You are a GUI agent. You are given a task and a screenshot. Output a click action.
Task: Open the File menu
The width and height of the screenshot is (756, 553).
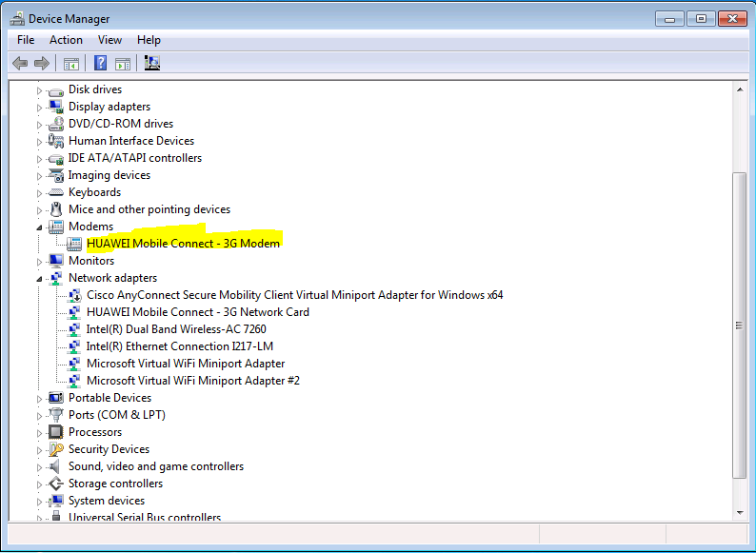tap(26, 40)
